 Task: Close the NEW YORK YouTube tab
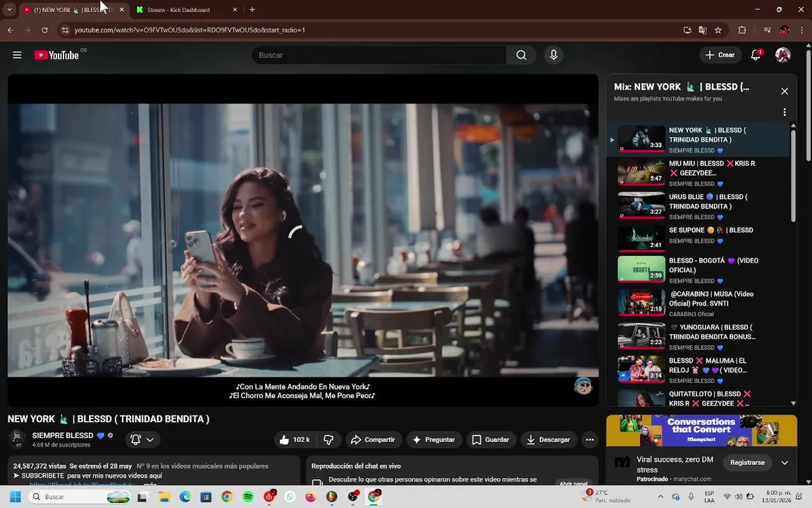coord(122,9)
